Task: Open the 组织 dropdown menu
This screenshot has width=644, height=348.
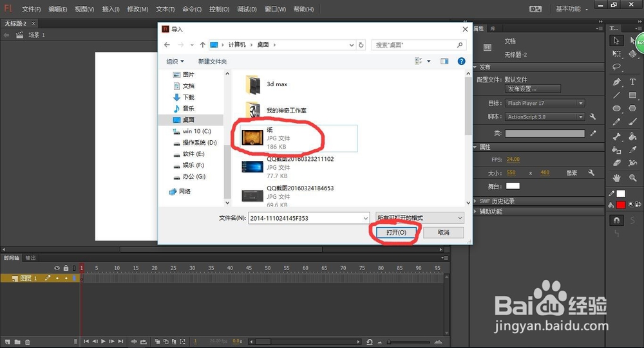Action: [x=175, y=62]
